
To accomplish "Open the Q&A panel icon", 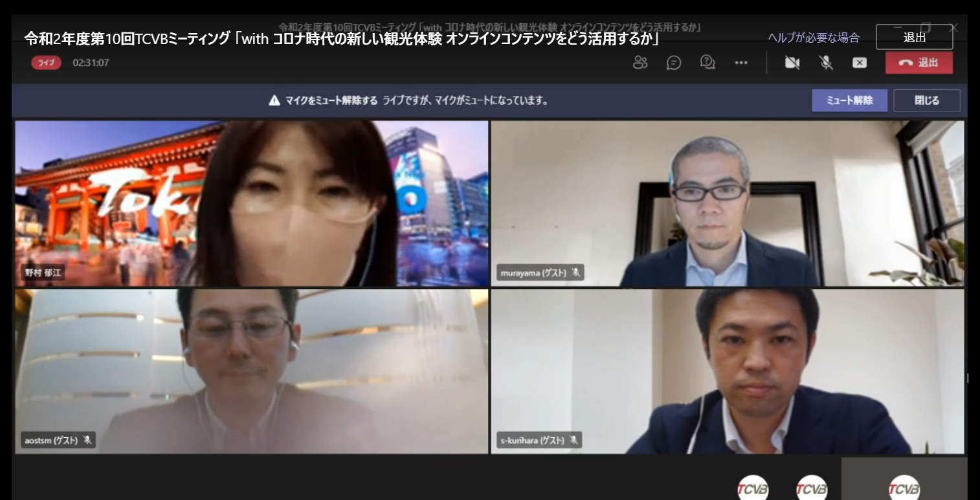I will (707, 63).
